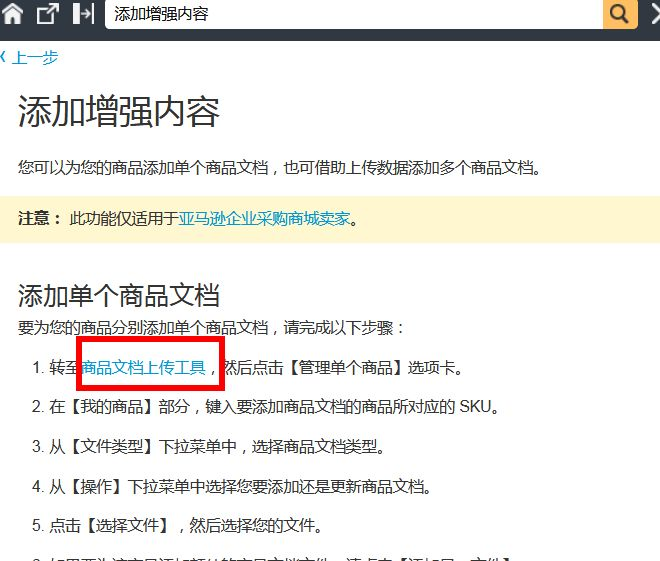Click the 注意: label in the yellow notice

pos(40,218)
